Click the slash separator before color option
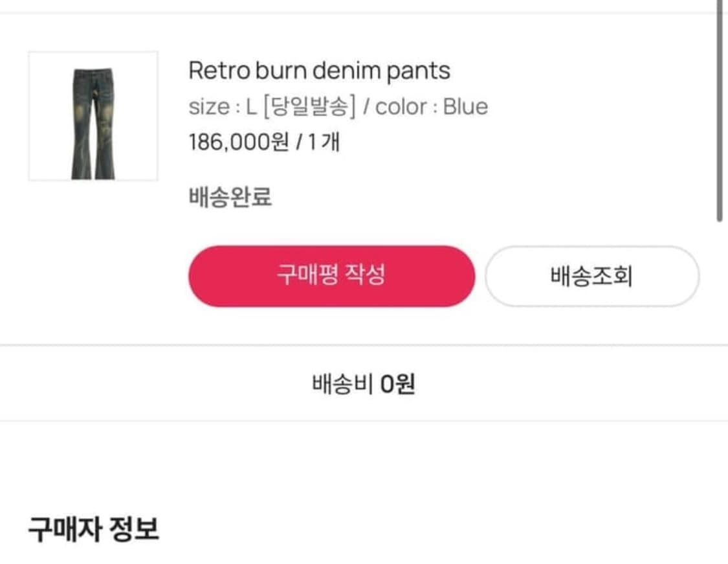728x564 pixels. click(366, 107)
